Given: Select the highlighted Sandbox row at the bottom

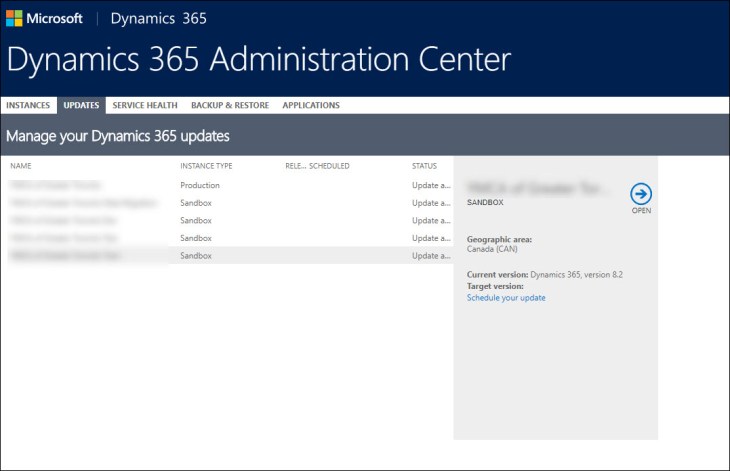Looking at the screenshot, I should pos(196,256).
